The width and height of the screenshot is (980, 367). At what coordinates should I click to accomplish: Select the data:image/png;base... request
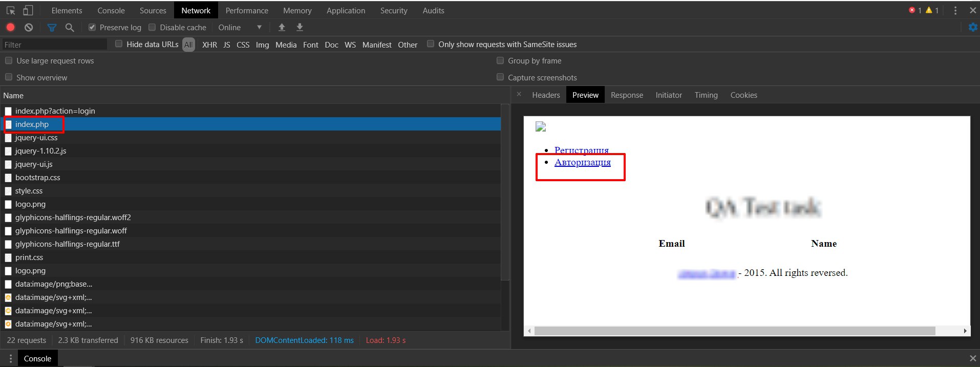point(250,284)
